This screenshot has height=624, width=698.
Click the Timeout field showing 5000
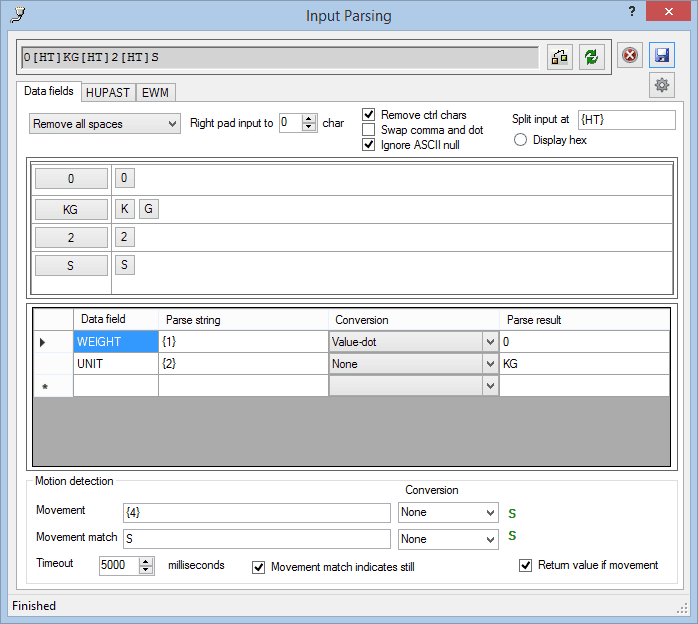[x=119, y=565]
